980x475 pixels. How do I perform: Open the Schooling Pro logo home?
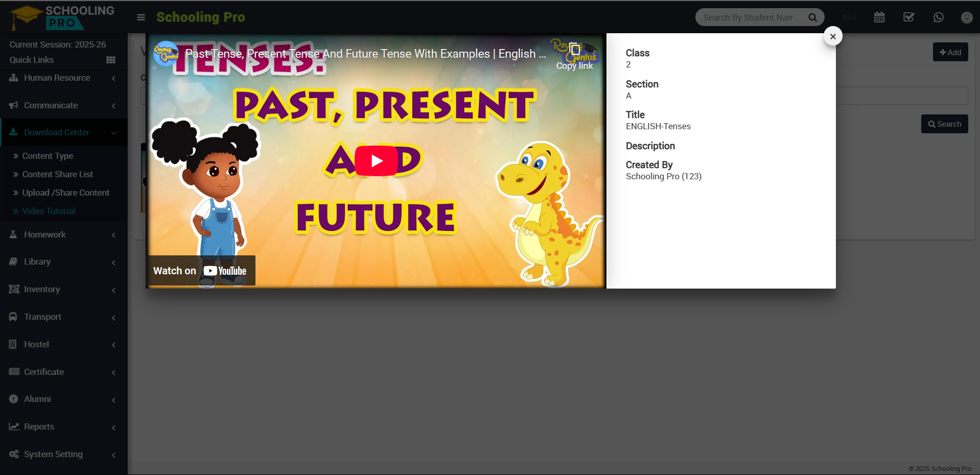point(62,17)
